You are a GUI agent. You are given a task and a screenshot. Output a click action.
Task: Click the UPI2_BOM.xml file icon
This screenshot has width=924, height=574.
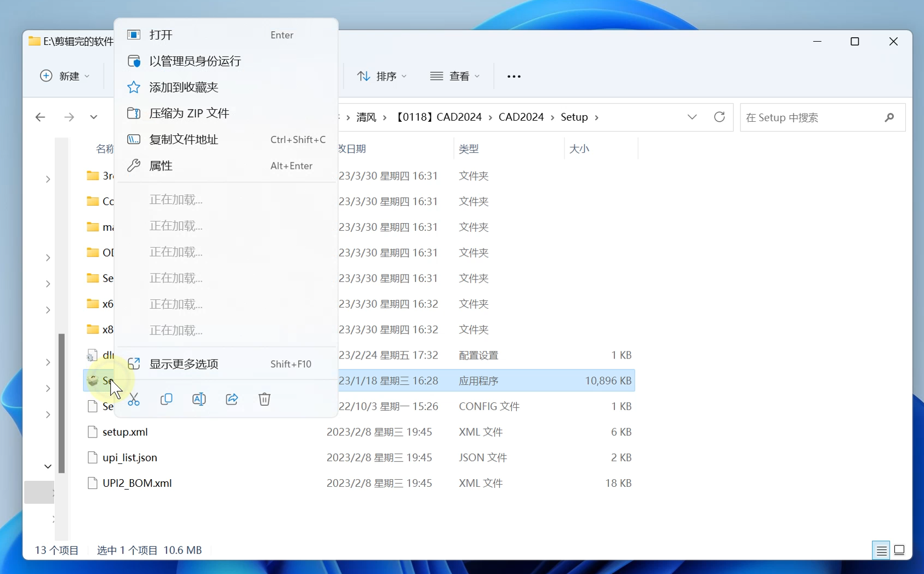[x=93, y=483]
